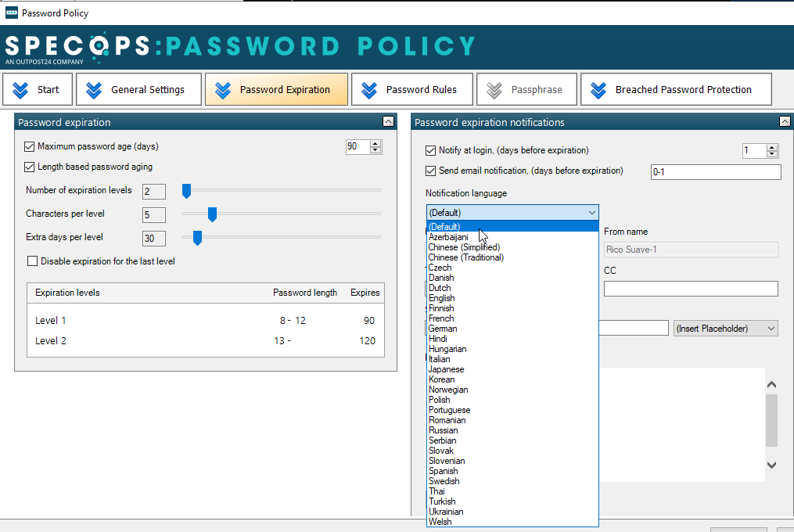Increase notify at login days stepper
The image size is (794, 532).
[x=772, y=147]
